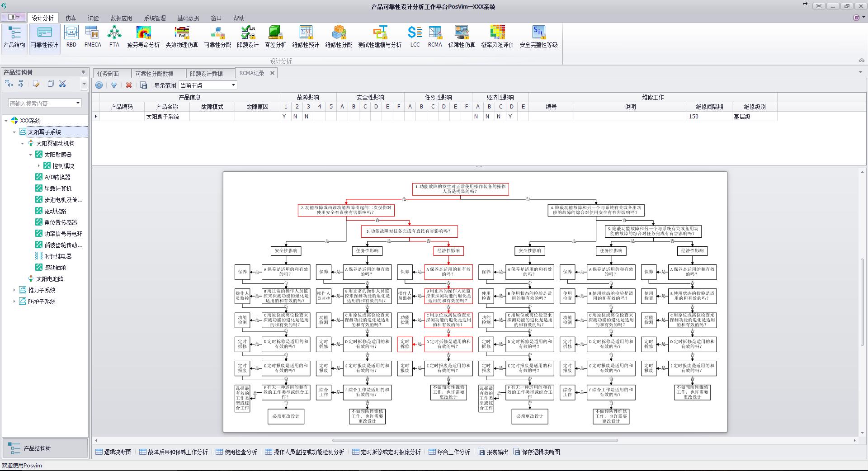
Task: Open the tree toolbar overflow dropdown
Action: pyautogui.click(x=84, y=84)
